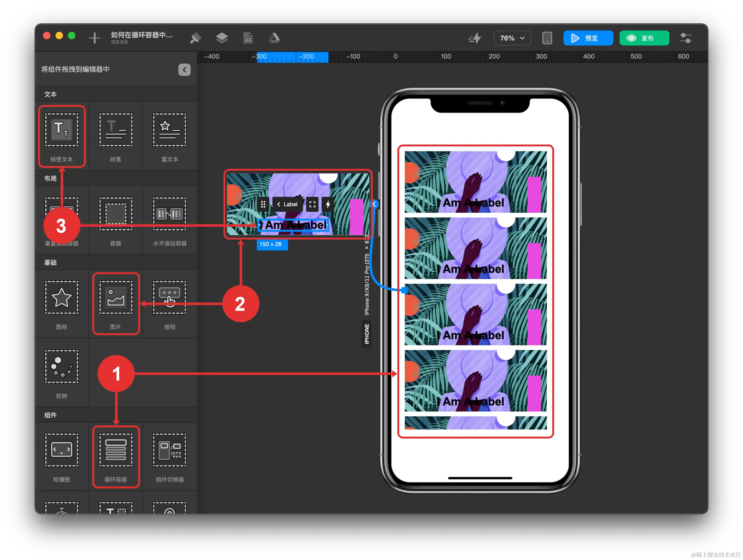Collapse the component panel with chevron

(x=184, y=69)
